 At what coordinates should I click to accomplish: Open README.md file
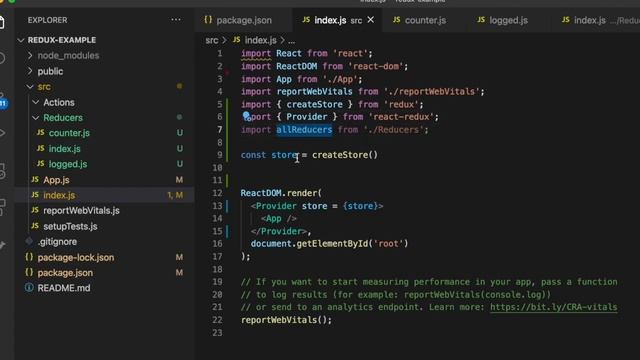click(64, 288)
